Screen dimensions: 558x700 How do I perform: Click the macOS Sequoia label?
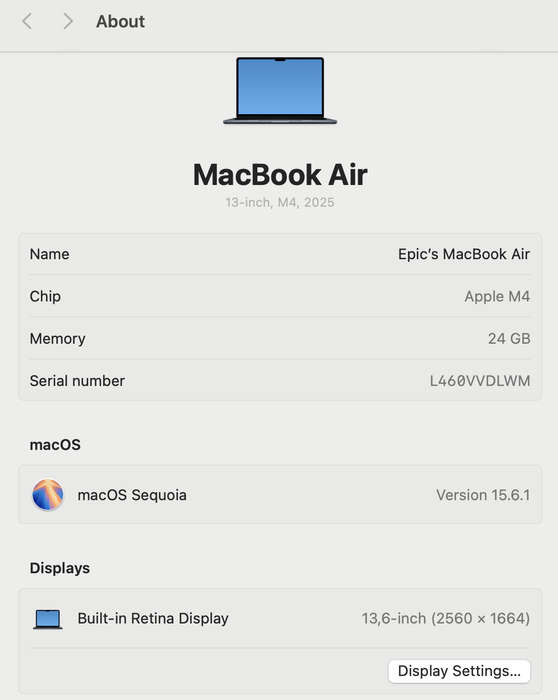tap(132, 495)
